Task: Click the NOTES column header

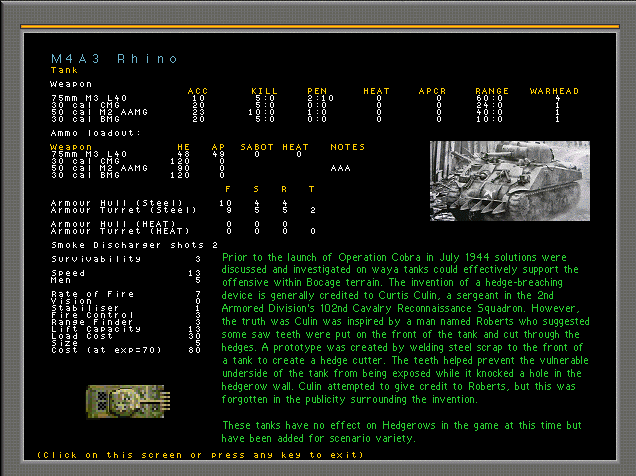Action: (x=347, y=147)
